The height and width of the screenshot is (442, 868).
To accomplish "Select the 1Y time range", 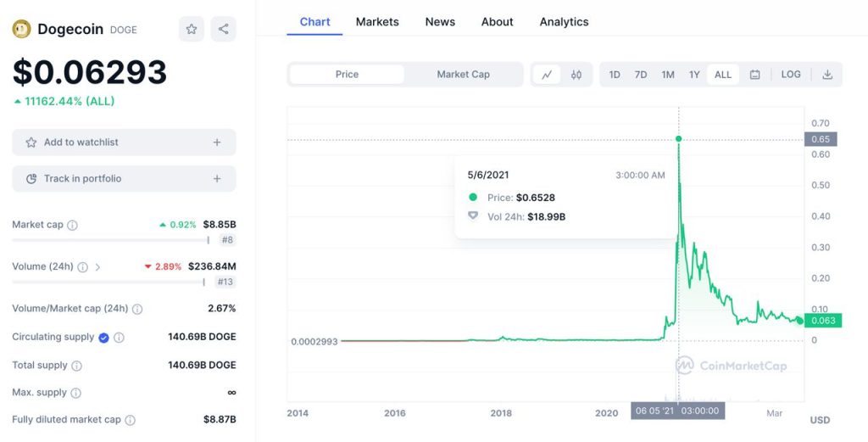I will (x=694, y=75).
